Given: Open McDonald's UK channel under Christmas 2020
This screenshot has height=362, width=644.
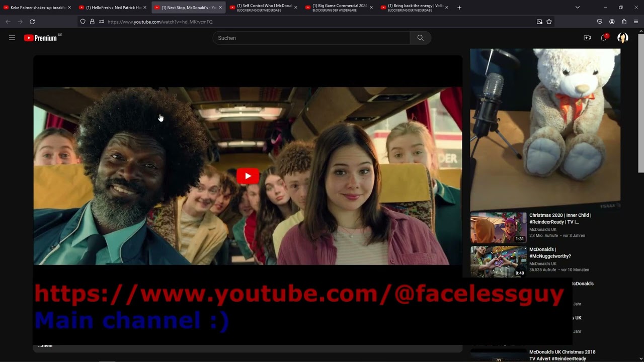Looking at the screenshot, I should pos(542,229).
